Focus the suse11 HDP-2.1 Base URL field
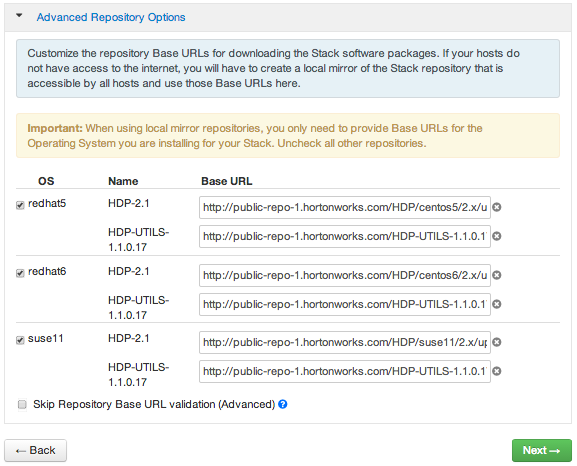The height and width of the screenshot is (466, 577). [345, 342]
